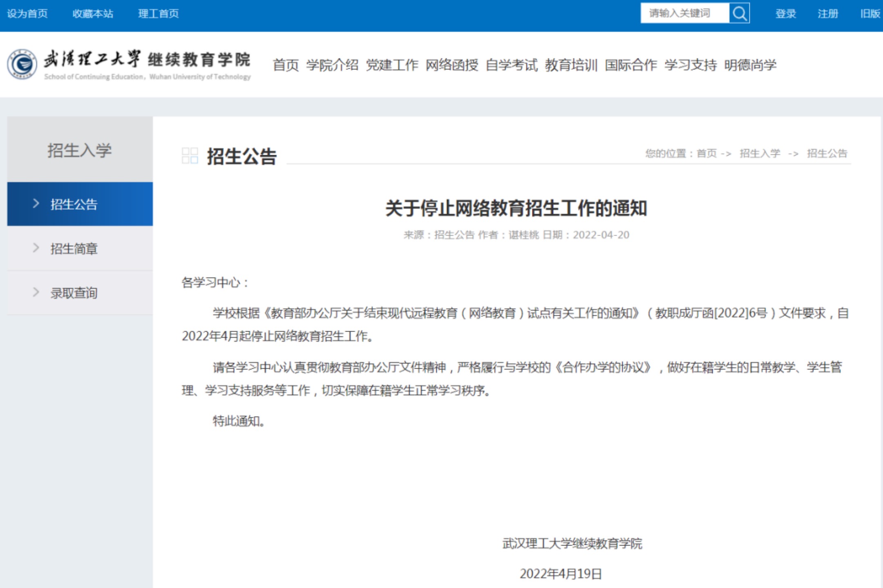
Task: Click the 特此通知 closing line
Action: pyautogui.click(x=239, y=421)
